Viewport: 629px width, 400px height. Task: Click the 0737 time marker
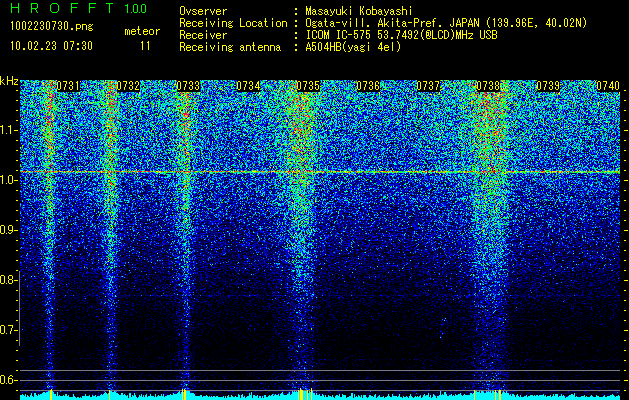(428, 86)
